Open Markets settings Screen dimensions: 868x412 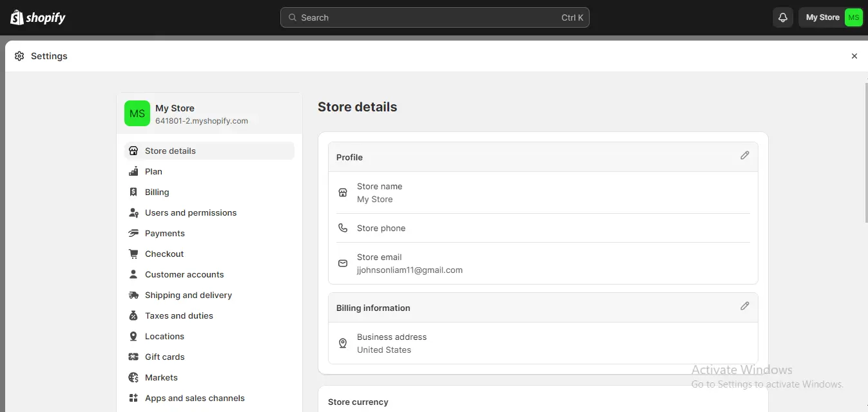tap(209, 377)
